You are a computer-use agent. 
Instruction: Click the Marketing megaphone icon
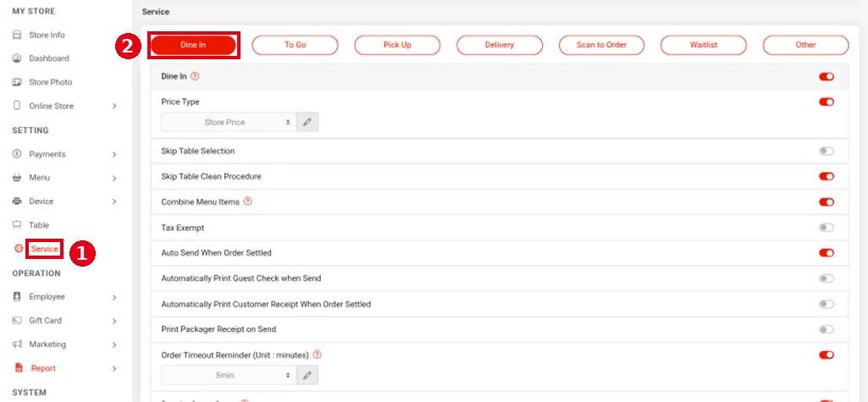[17, 344]
